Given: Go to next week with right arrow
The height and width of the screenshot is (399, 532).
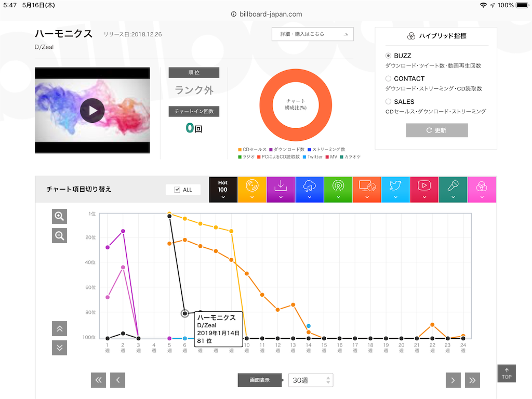Looking at the screenshot, I should 453,380.
